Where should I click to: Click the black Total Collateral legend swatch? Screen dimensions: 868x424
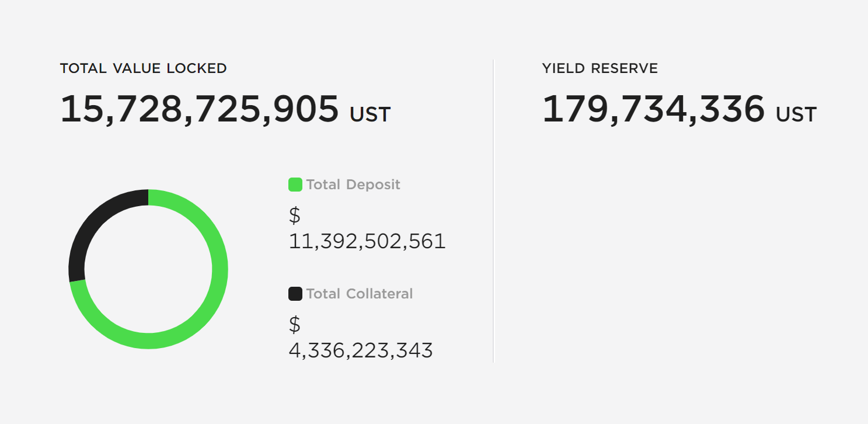[295, 294]
